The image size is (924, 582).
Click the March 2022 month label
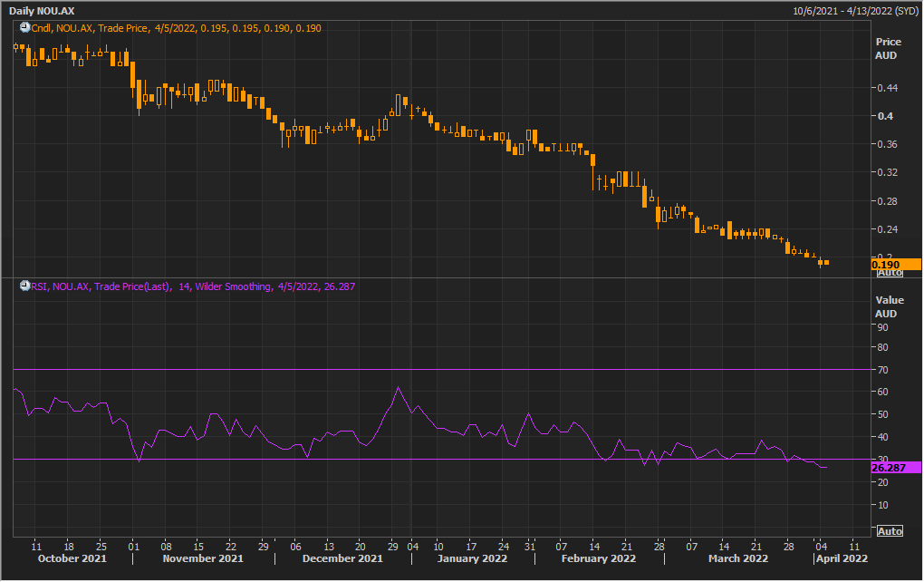click(737, 558)
